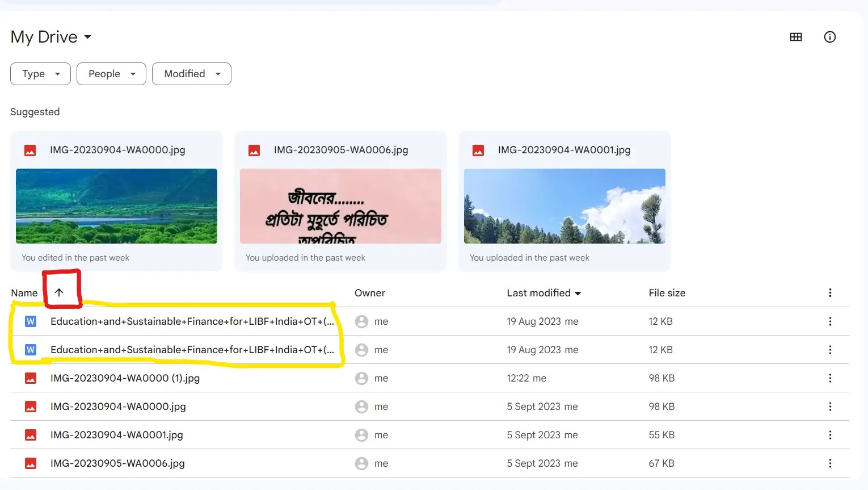Click the Bengali text image thumbnail

pyautogui.click(x=340, y=206)
